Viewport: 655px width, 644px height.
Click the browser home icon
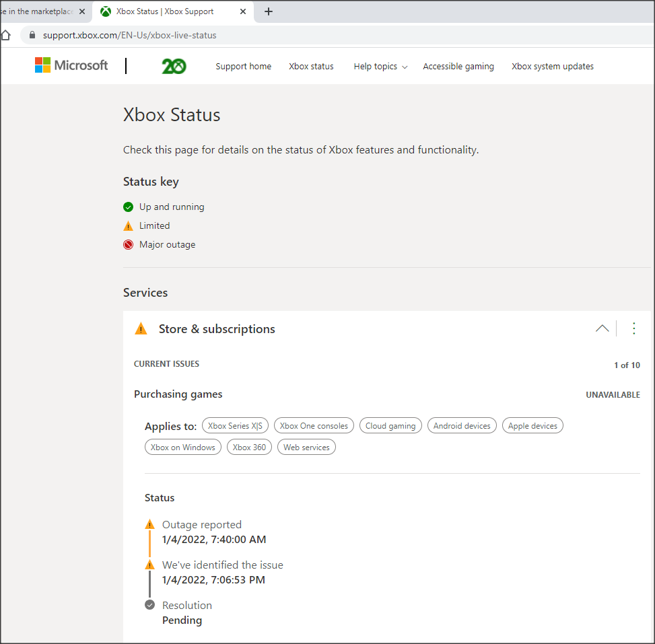[6, 35]
